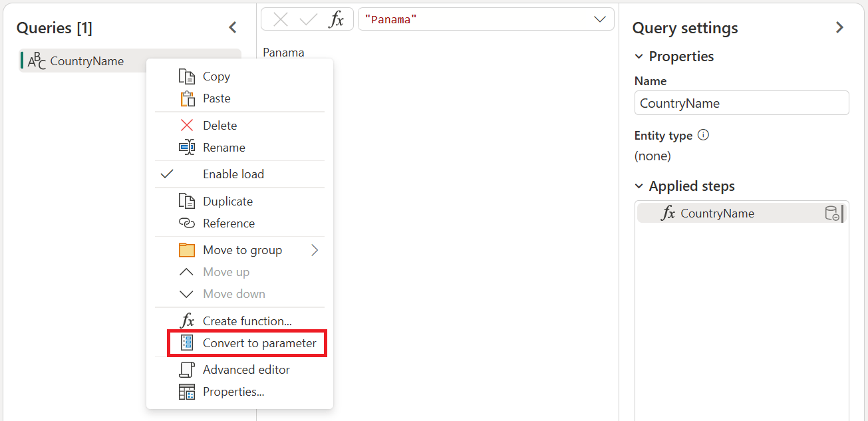Collapse the Queries panel
This screenshot has width=868, height=421.
(x=232, y=27)
